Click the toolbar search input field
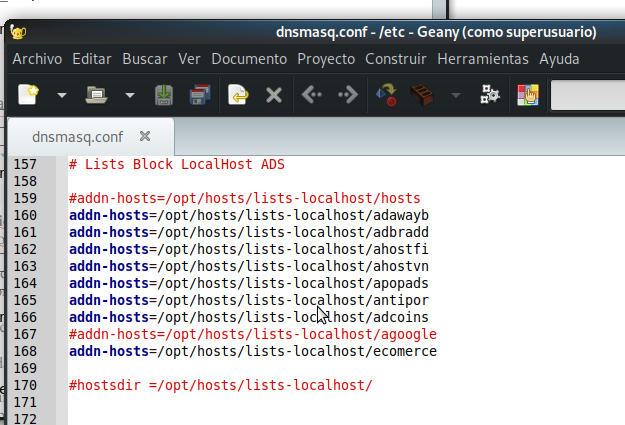 (588, 95)
